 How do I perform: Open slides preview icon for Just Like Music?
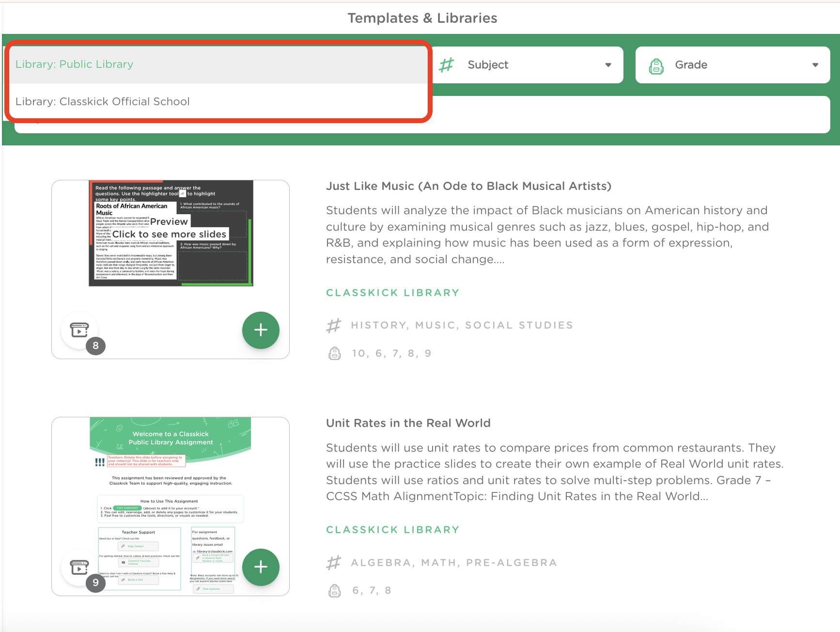79,330
